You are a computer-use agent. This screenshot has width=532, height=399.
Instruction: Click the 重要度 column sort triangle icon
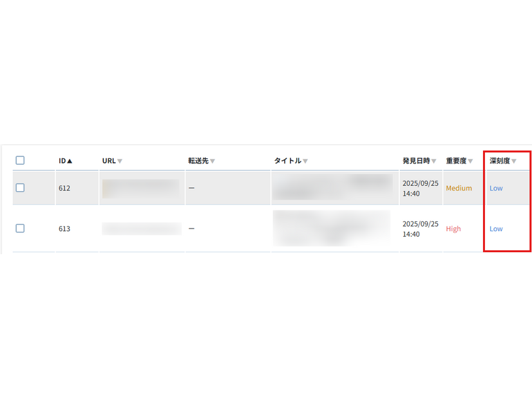coord(472,161)
